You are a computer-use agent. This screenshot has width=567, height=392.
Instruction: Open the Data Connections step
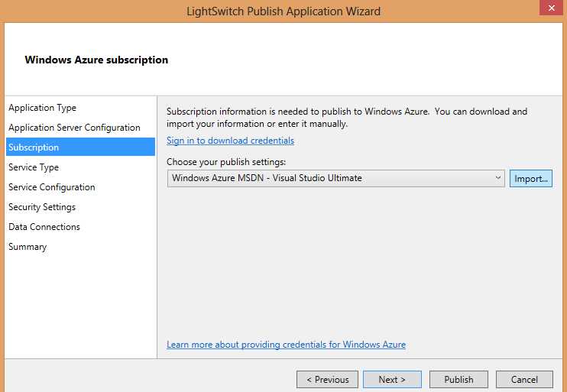[44, 227]
